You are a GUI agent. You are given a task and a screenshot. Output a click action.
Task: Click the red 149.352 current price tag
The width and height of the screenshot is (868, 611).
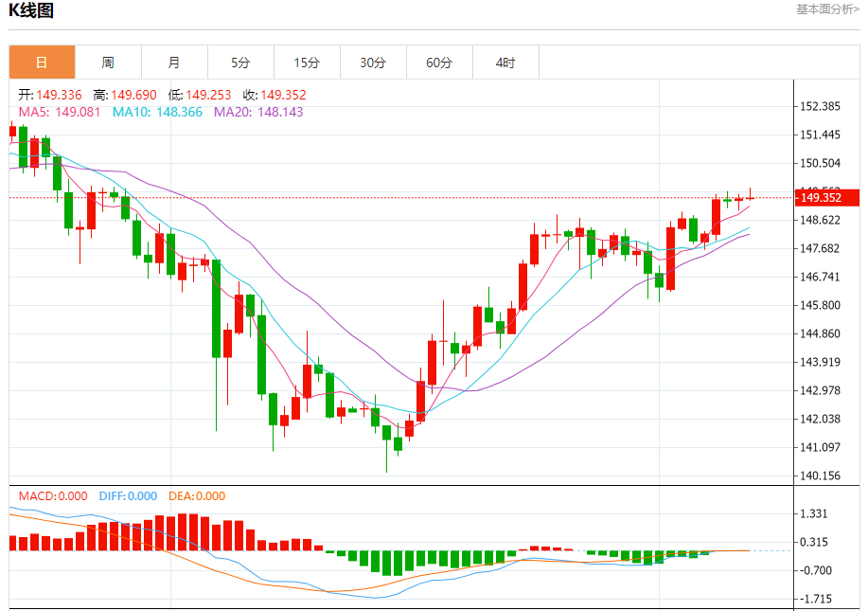point(827,198)
